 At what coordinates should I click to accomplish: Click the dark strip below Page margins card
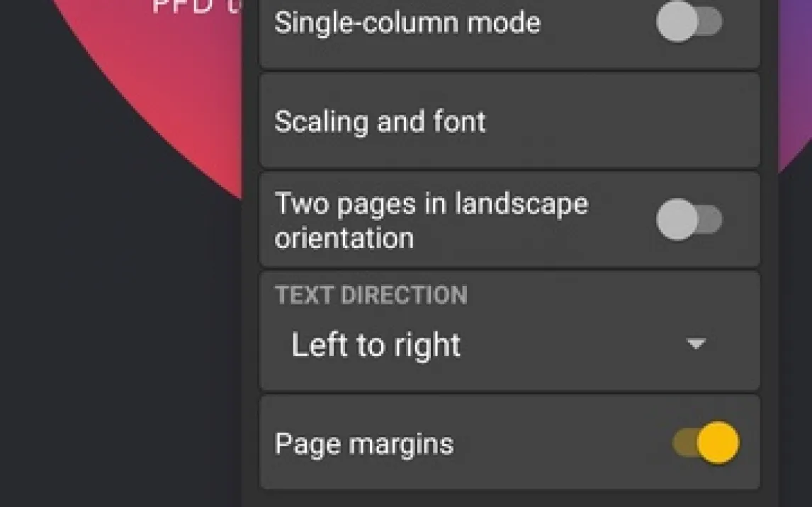510,499
